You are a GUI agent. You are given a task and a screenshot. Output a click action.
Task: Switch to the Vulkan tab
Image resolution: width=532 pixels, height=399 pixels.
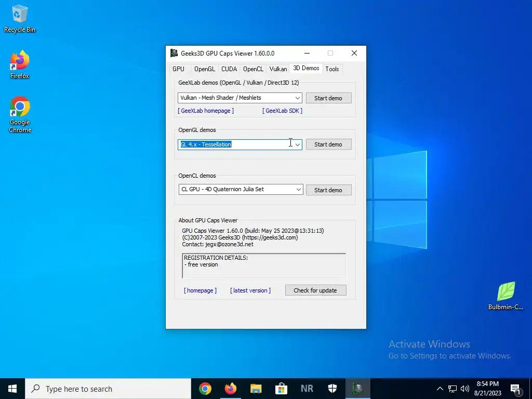[x=278, y=69]
